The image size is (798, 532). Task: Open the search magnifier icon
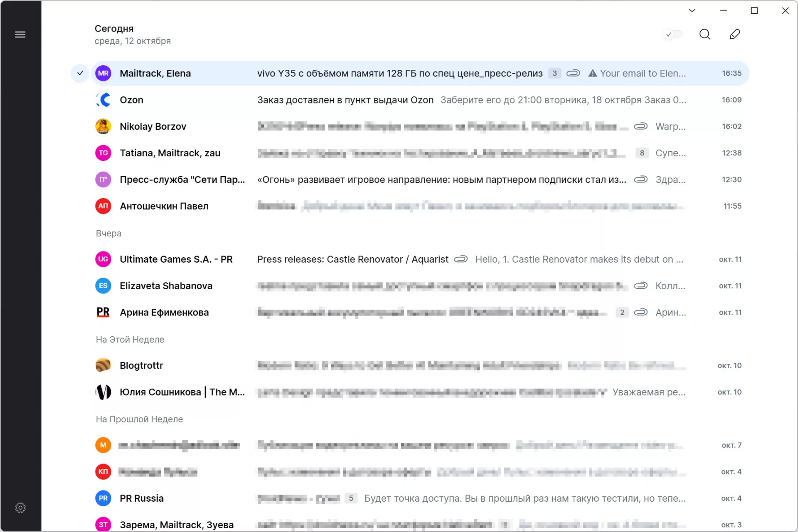pos(705,34)
